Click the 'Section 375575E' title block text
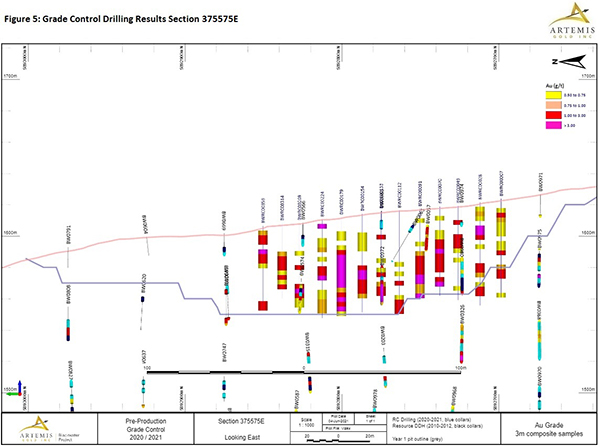Viewport: 600px width, 447px height. point(241,421)
